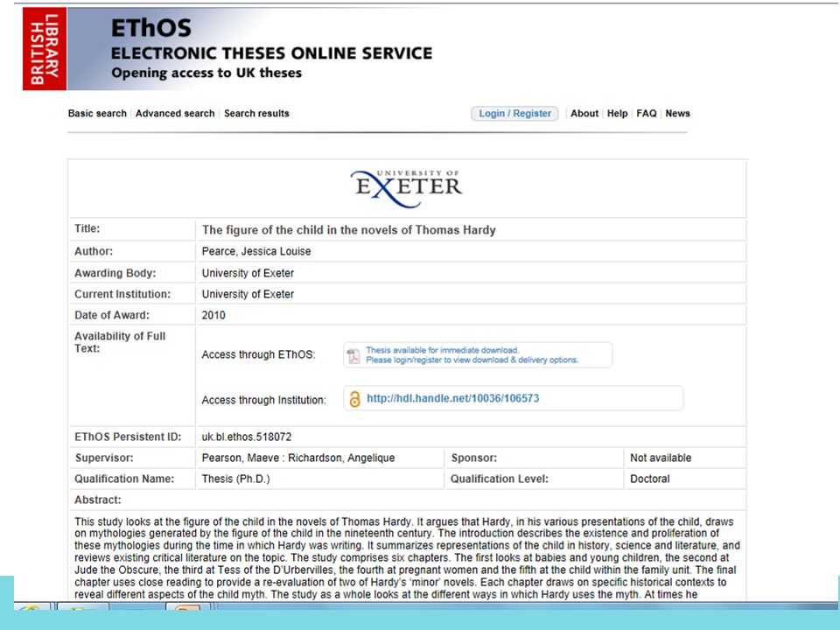The image size is (840, 630).
Task: Click the British Library red logo
Action: click(x=45, y=49)
